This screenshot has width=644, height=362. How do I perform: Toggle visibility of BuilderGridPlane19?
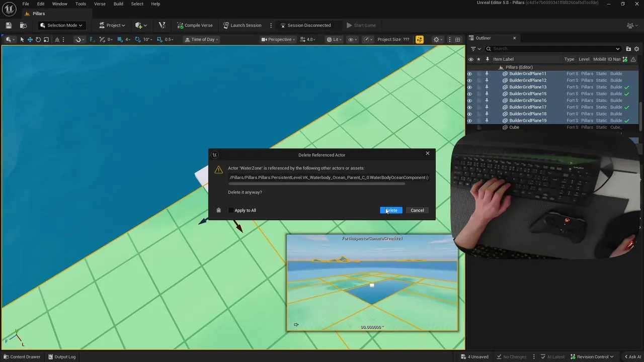pyautogui.click(x=470, y=121)
